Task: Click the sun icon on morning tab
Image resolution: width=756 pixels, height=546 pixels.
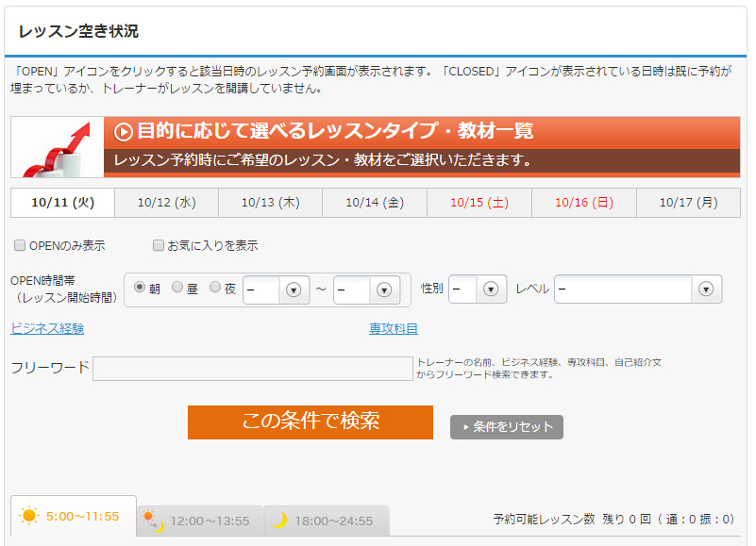Action: pos(30,516)
